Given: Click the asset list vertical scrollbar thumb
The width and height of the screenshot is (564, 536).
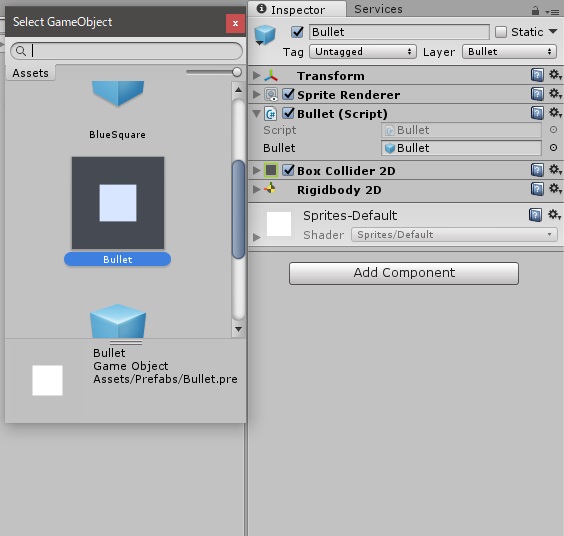Looking at the screenshot, I should (x=238, y=209).
